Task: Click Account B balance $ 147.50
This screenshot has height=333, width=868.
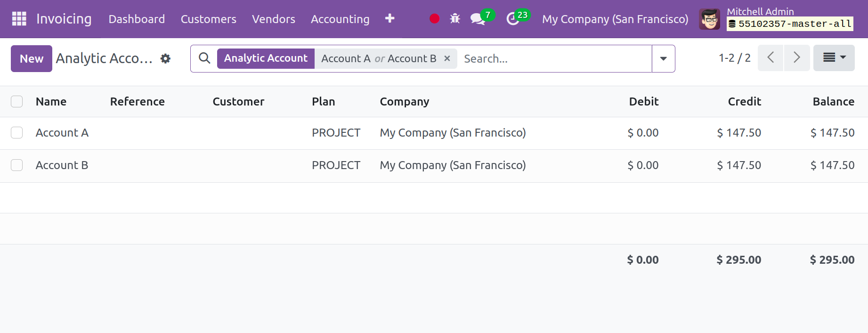Action: click(832, 165)
